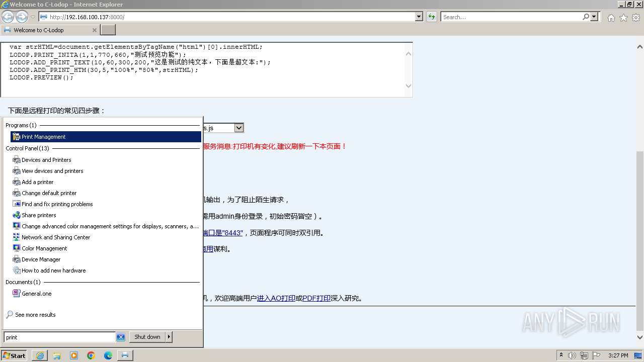The height and width of the screenshot is (362, 644).
Task: Click the Network and Sharing Center icon
Action: tap(17, 237)
